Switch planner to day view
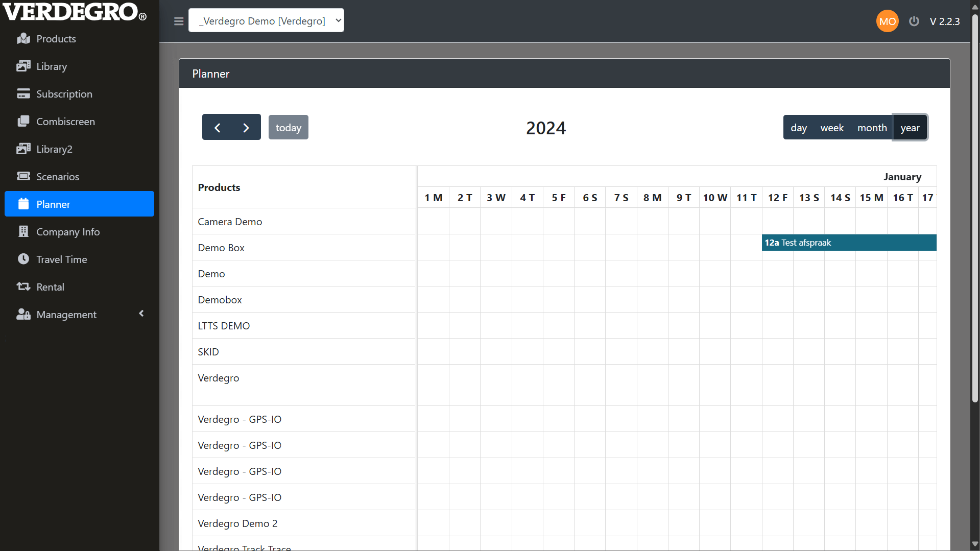 click(799, 128)
